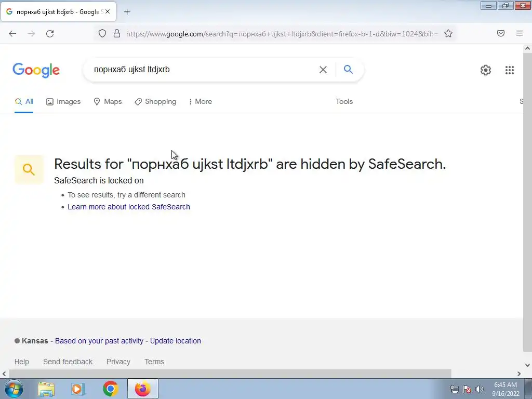Open Learn more about locked SafeSearch
The image size is (532, 399).
pos(129,207)
